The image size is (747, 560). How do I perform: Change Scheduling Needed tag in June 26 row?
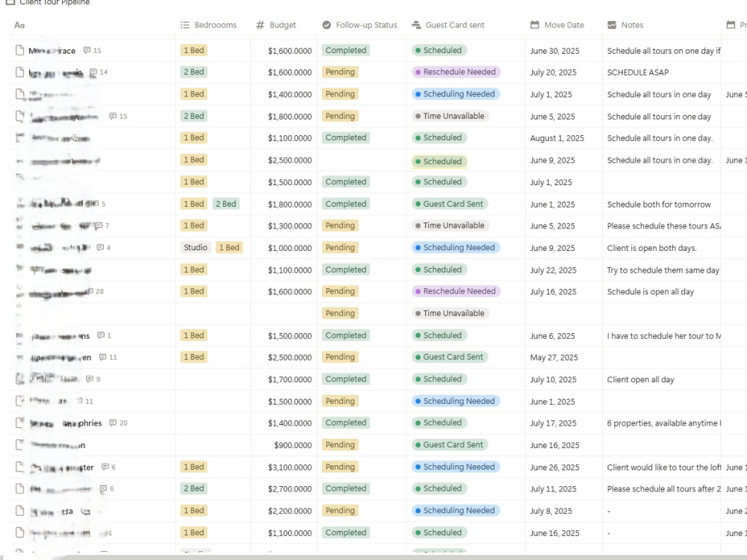(x=456, y=467)
